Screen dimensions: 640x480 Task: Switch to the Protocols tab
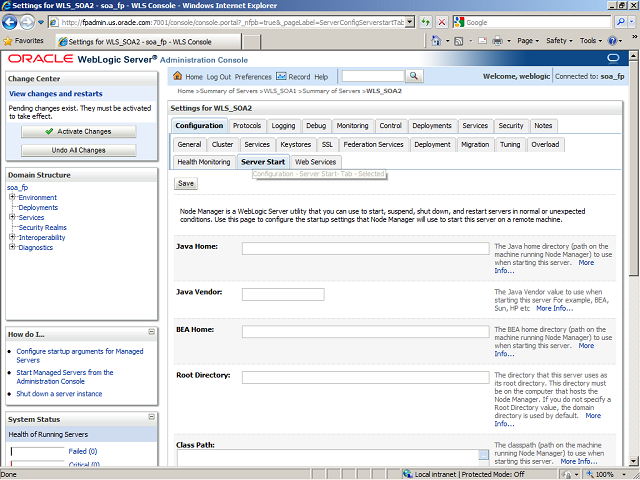click(x=247, y=126)
